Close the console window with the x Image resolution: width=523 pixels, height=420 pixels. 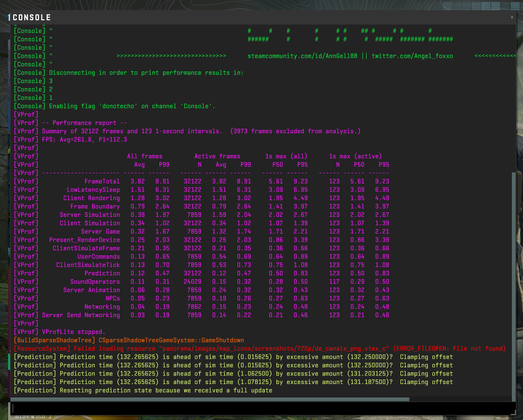click(511, 17)
